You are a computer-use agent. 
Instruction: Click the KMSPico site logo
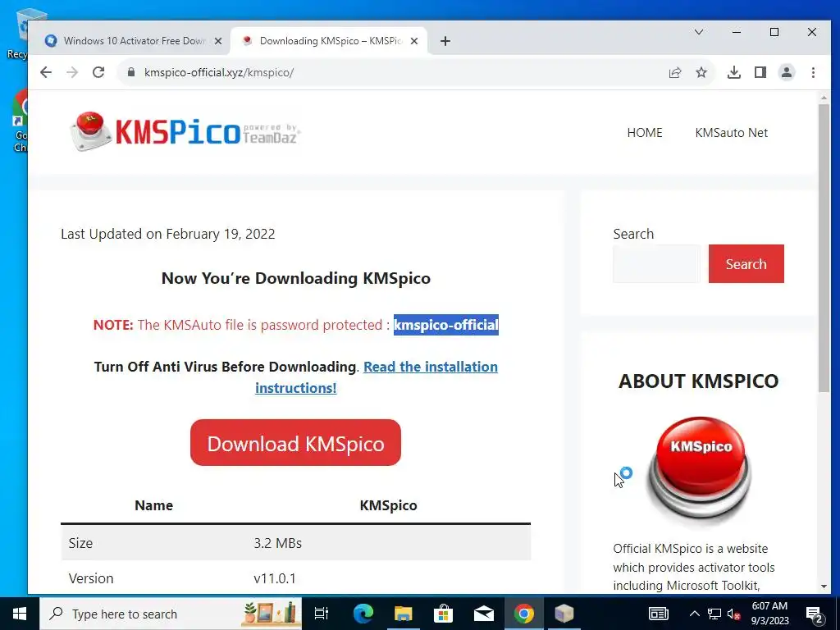point(185,131)
